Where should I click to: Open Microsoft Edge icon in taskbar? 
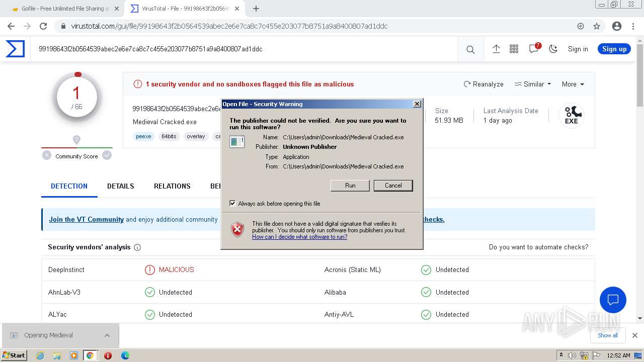[x=125, y=355]
